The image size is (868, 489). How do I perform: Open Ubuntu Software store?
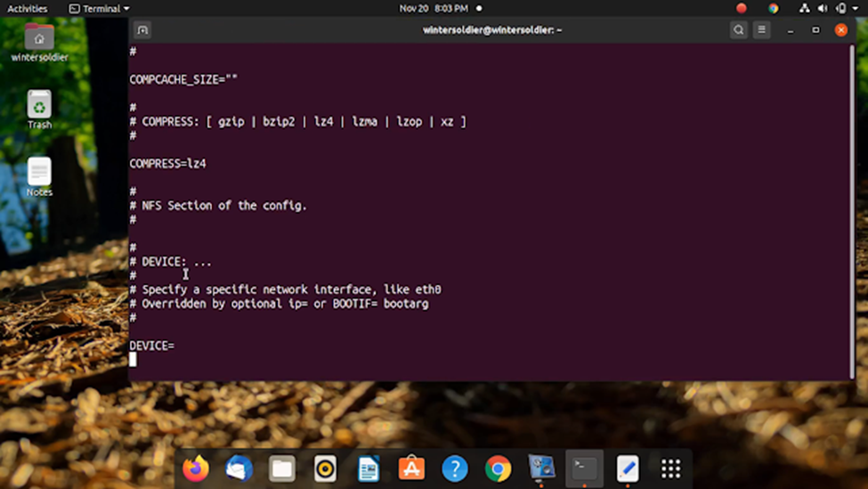point(411,468)
